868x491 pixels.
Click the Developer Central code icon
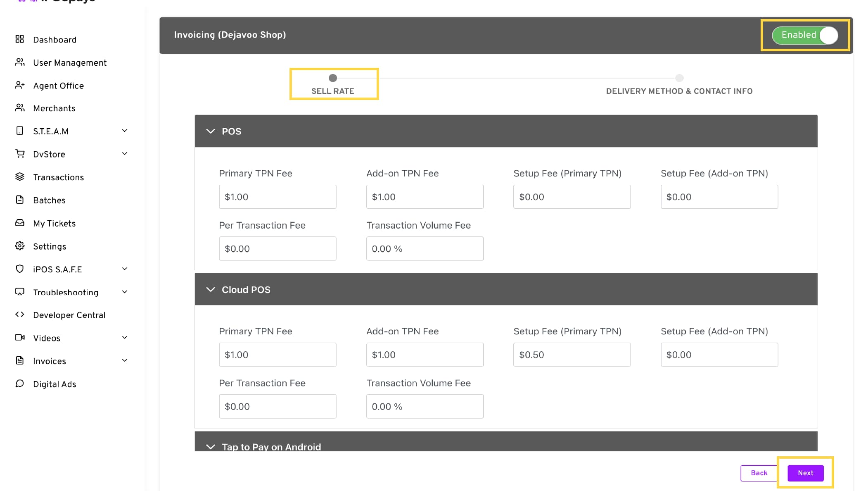coord(19,315)
